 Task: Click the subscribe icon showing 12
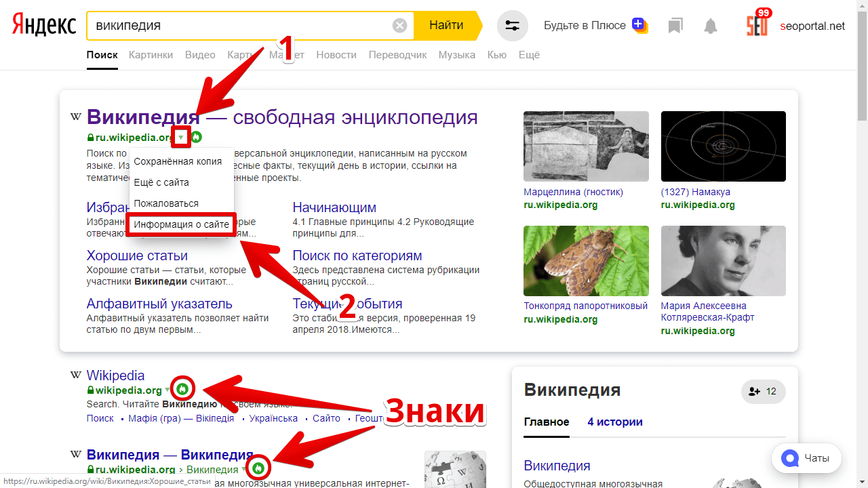(x=763, y=391)
